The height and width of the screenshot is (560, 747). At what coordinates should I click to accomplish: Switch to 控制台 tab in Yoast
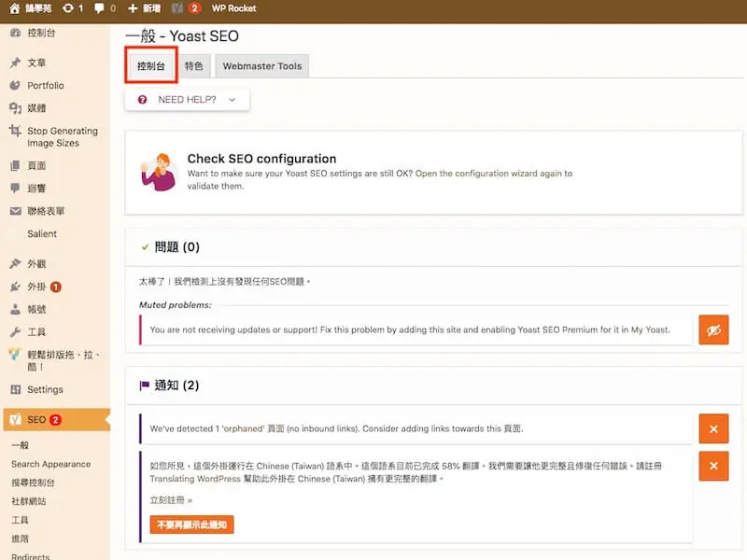coord(151,65)
